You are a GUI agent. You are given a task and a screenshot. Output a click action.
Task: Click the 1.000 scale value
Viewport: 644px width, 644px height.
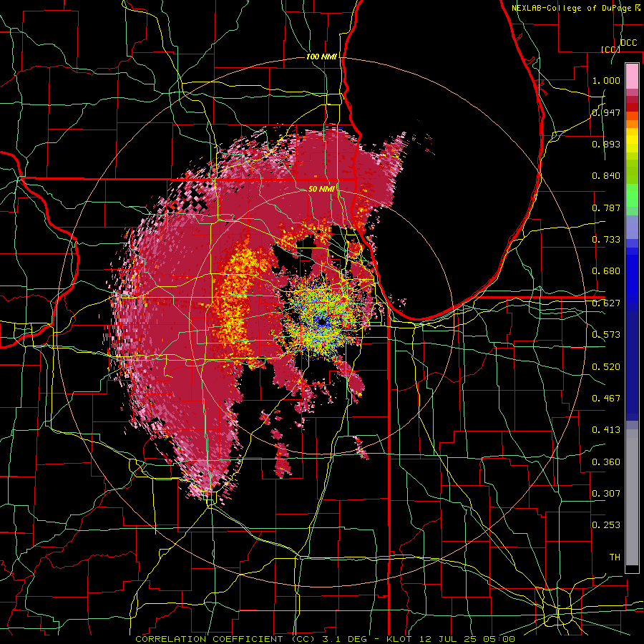[606, 80]
